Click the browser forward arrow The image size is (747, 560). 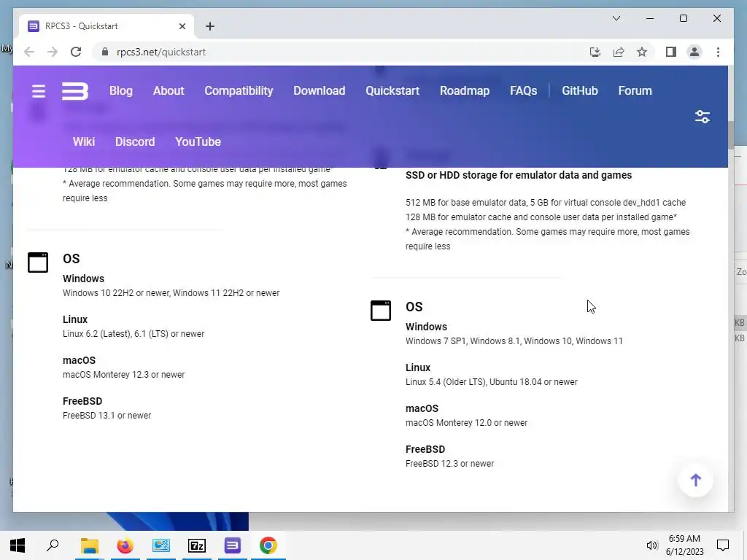[x=53, y=52]
